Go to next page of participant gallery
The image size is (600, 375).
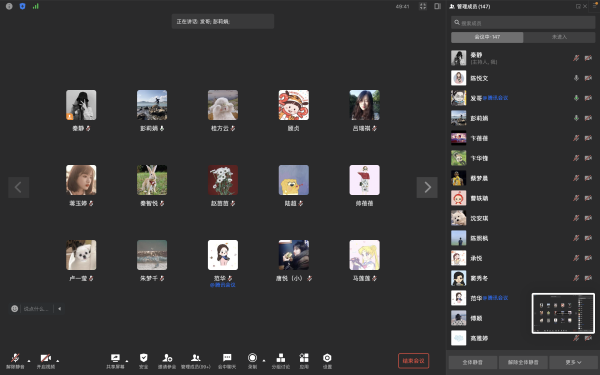click(427, 187)
